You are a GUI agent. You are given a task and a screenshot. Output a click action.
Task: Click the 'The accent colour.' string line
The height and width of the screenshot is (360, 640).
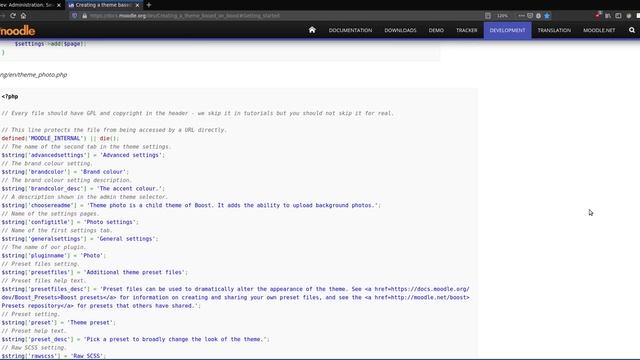click(x=83, y=189)
